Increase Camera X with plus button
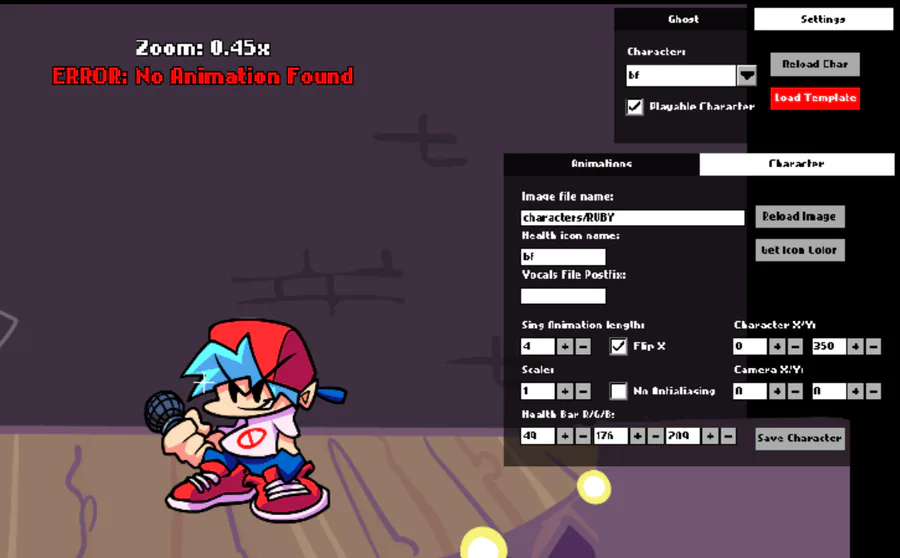The width and height of the screenshot is (900, 558). tap(777, 391)
